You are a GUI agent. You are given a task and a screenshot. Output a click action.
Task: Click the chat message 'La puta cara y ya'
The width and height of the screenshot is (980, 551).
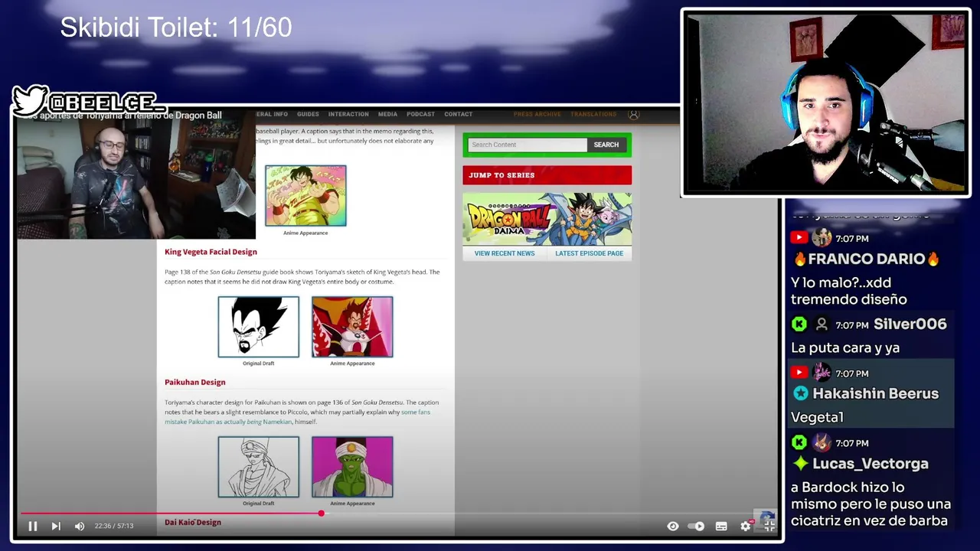(845, 348)
